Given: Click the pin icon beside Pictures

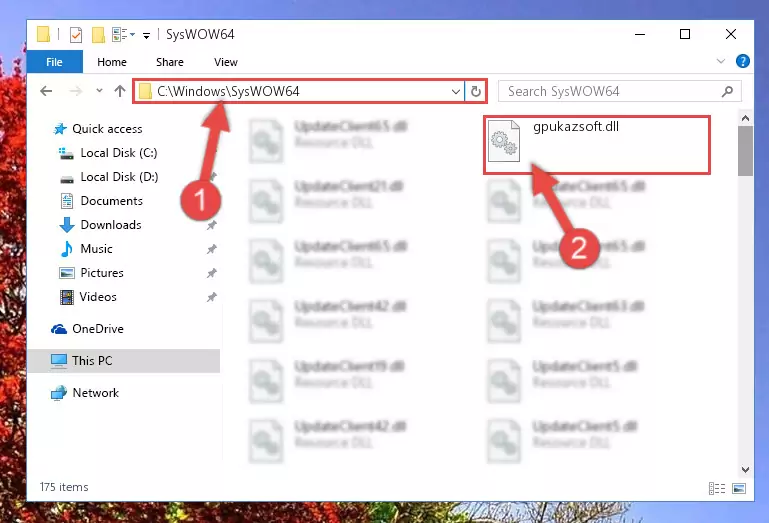Looking at the screenshot, I should click(211, 273).
